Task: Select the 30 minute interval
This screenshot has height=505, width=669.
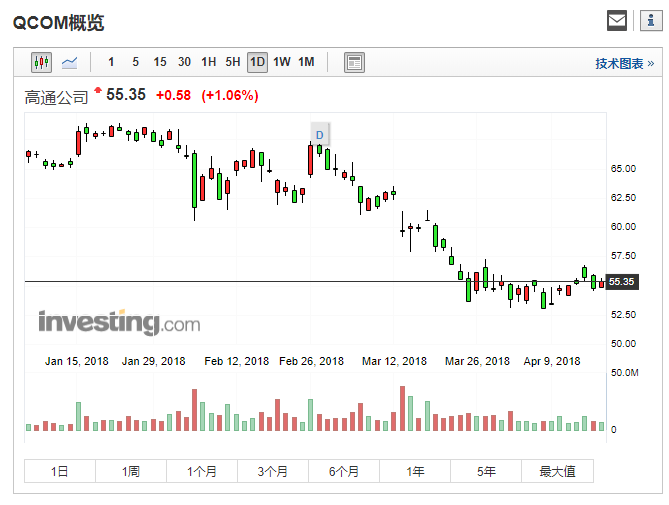Action: pos(184,62)
